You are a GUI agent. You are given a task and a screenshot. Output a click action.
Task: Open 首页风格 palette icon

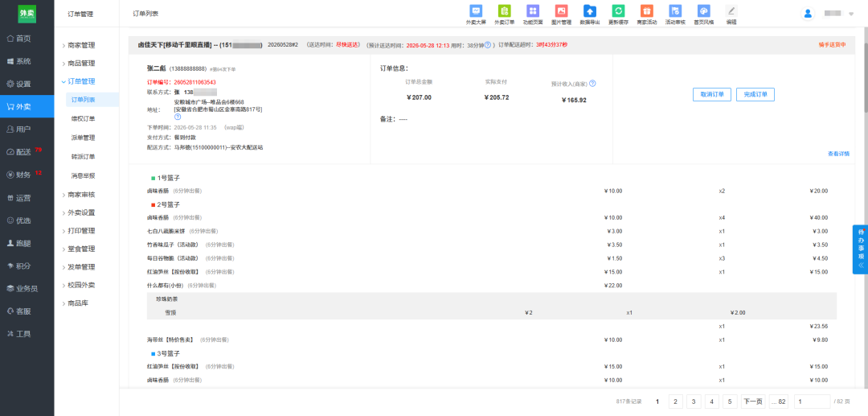tap(703, 10)
